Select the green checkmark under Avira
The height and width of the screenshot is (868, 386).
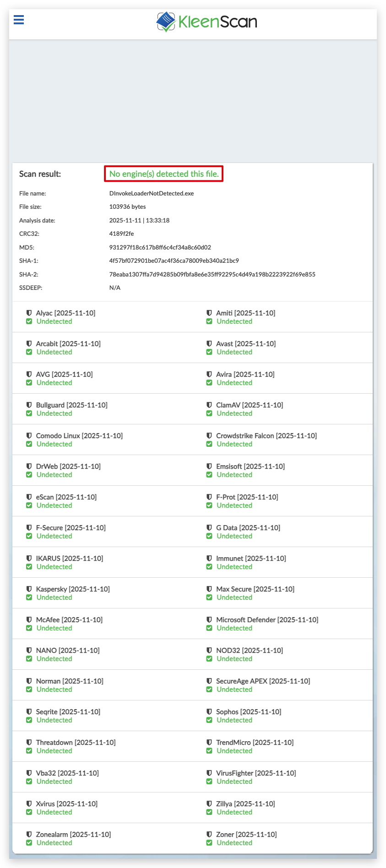(x=209, y=383)
